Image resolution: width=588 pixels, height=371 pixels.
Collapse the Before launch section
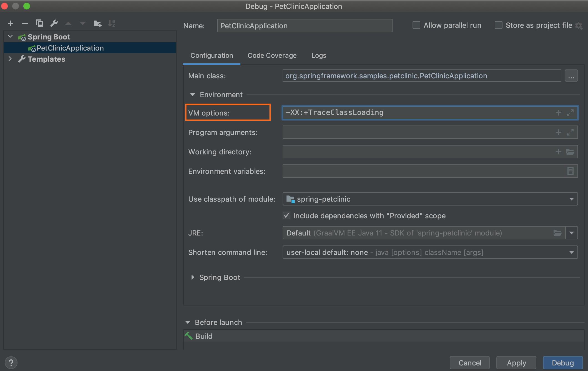pos(188,322)
